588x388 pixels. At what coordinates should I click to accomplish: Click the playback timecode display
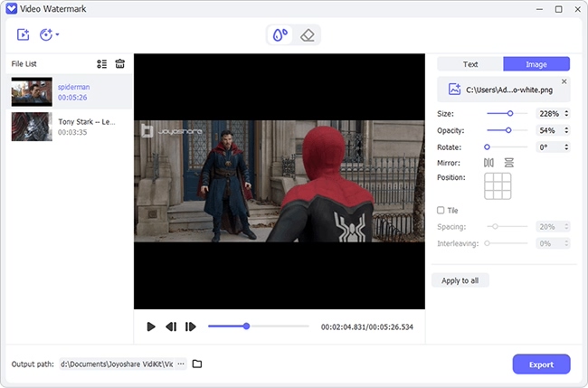point(367,327)
